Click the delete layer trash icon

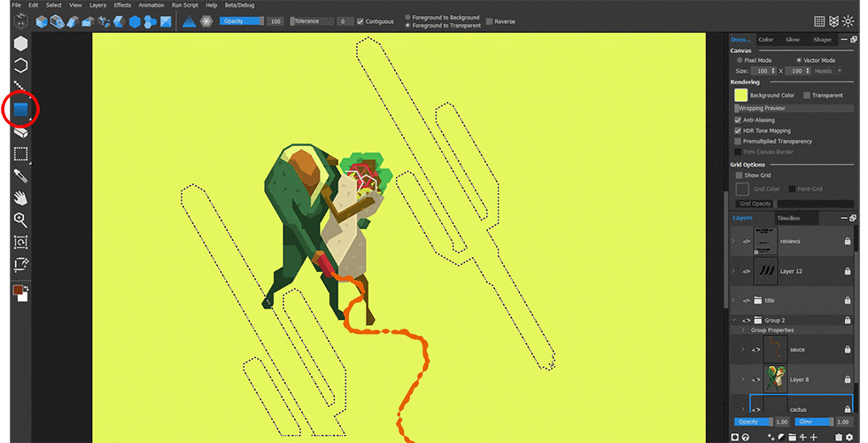point(838,437)
